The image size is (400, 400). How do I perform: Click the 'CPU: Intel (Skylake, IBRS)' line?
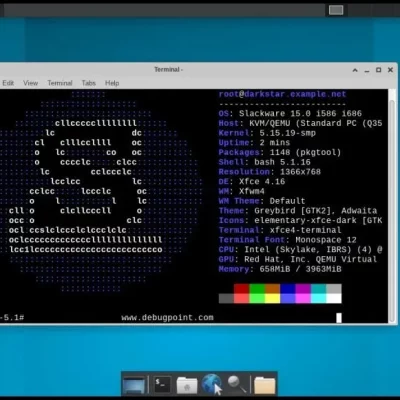pyautogui.click(x=300, y=250)
